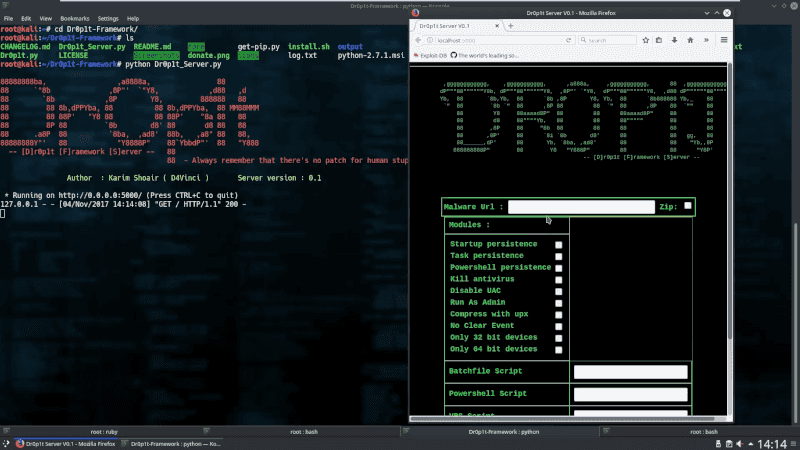
Task: Open Konsole Bookmarks menu
Action: coord(74,18)
